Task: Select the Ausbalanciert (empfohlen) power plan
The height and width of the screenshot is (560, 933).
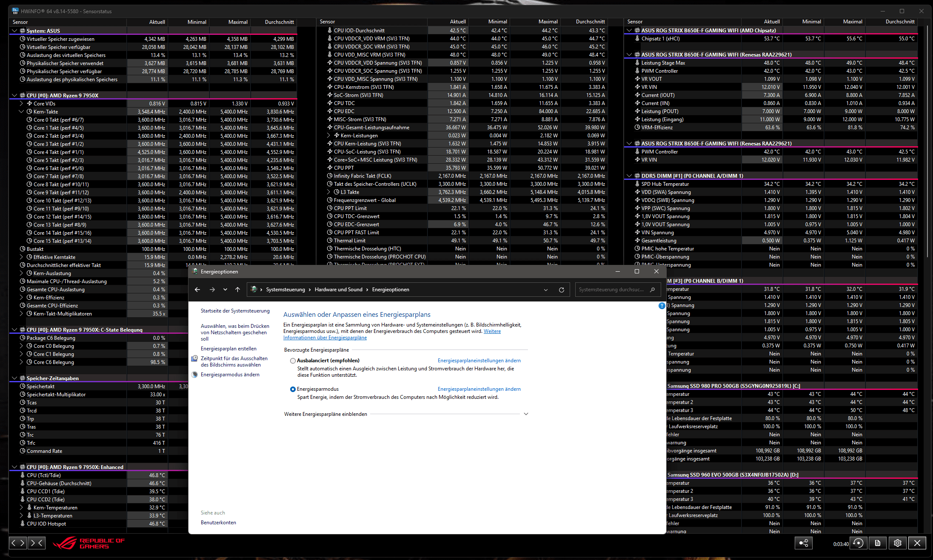Action: tap(293, 361)
